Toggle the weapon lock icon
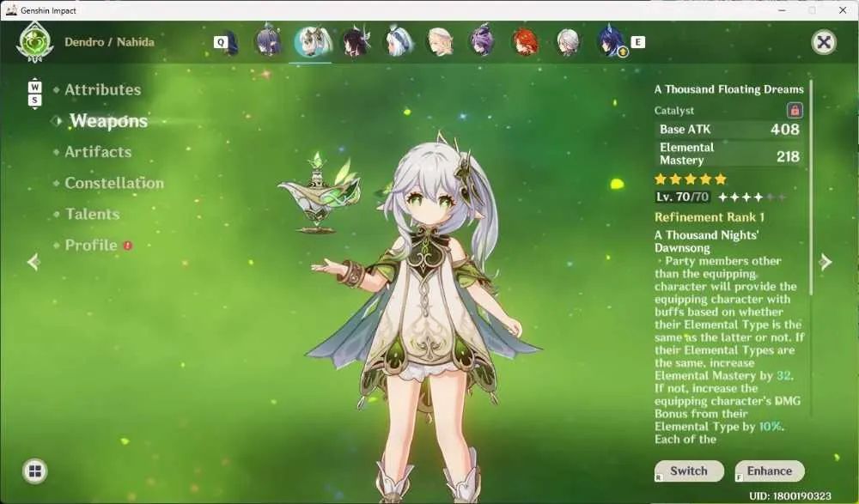This screenshot has height=504, width=859. point(795,110)
